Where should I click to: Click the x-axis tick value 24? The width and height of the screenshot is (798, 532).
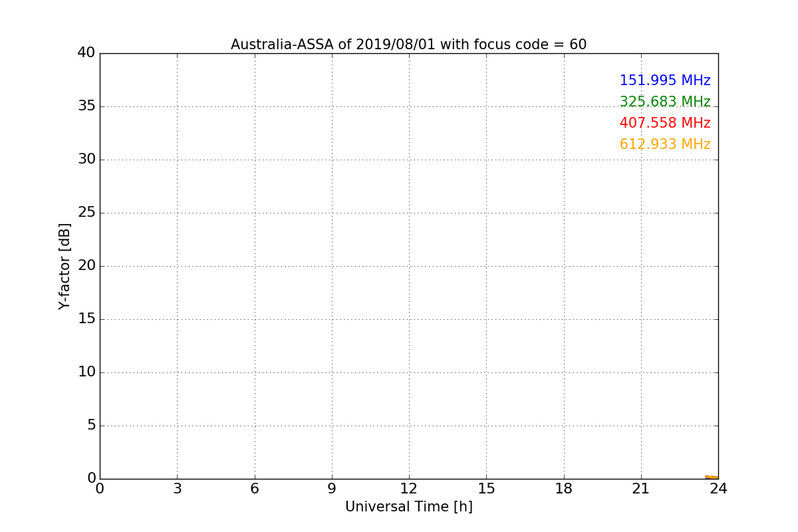[x=718, y=489]
